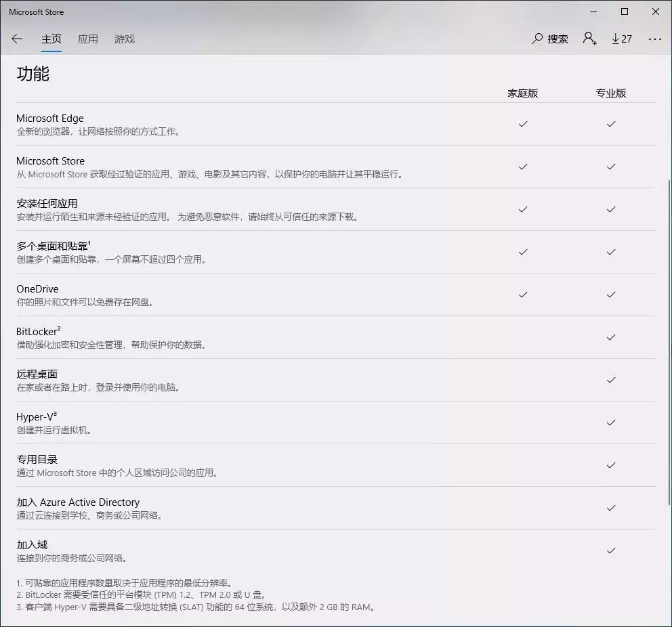Click the Edge description 全新的浏览器
Image resolution: width=672 pixels, height=627 pixels.
click(x=98, y=131)
